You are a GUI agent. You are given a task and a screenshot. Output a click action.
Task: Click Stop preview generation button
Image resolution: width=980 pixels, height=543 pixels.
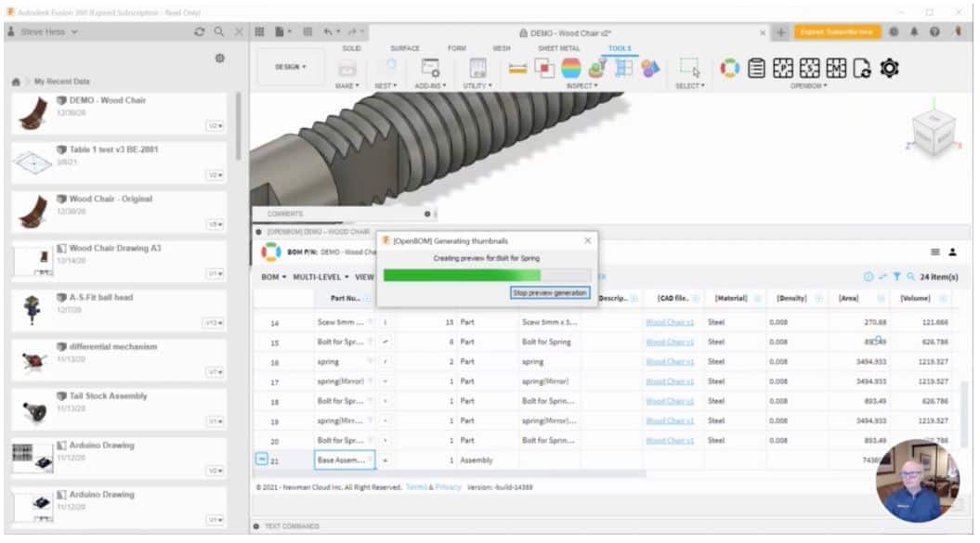pos(550,292)
